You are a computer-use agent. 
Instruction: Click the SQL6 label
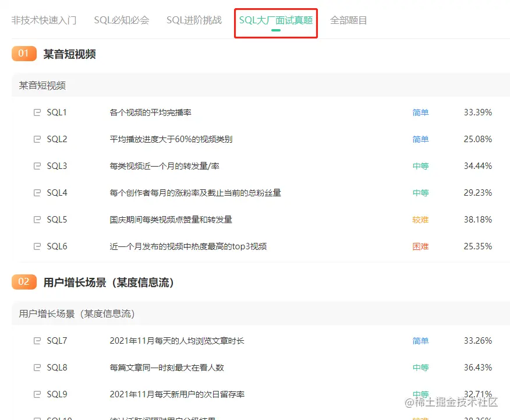click(57, 246)
